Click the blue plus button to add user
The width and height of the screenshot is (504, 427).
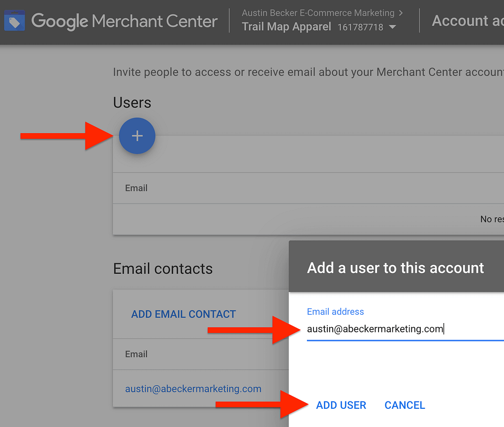[137, 136]
